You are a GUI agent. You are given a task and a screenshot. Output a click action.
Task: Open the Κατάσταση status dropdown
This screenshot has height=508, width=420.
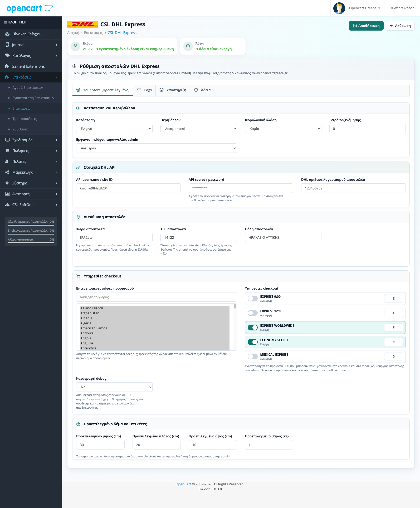114,129
